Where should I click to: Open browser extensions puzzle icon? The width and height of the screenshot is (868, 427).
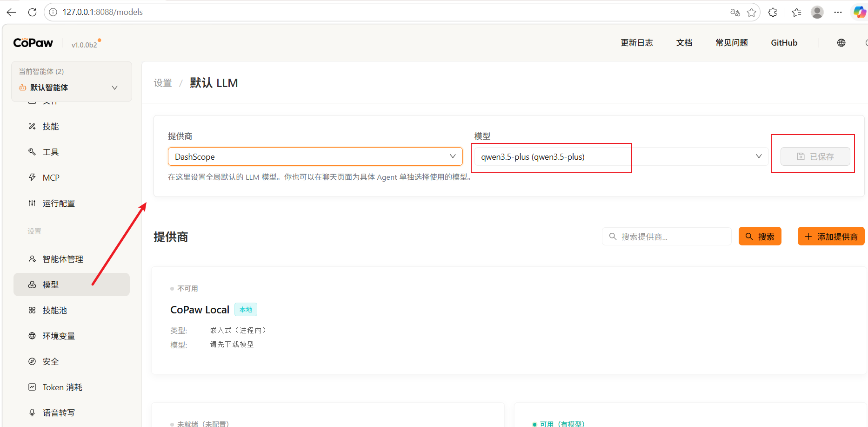[773, 13]
